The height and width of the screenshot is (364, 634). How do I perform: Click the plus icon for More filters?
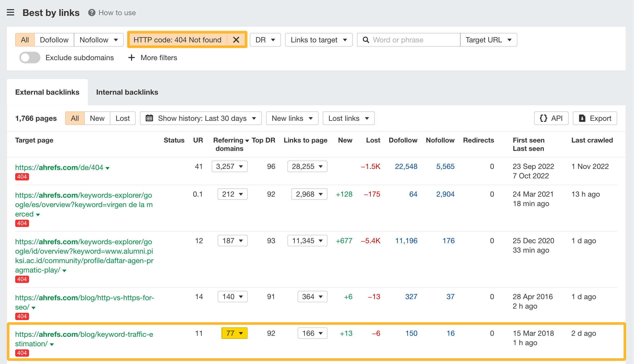click(132, 58)
